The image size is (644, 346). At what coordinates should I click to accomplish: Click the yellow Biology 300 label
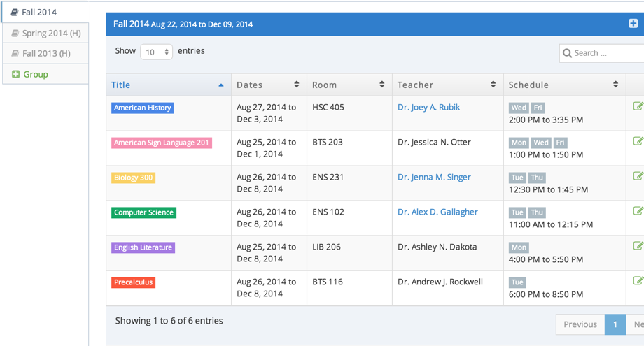click(133, 178)
